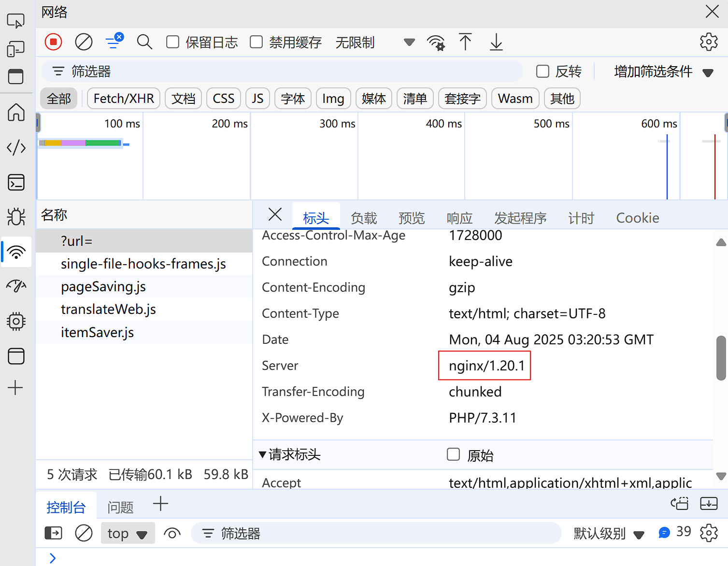Image resolution: width=728 pixels, height=566 pixels.
Task: Check the 原始 raw headers checkbox
Action: click(x=453, y=454)
